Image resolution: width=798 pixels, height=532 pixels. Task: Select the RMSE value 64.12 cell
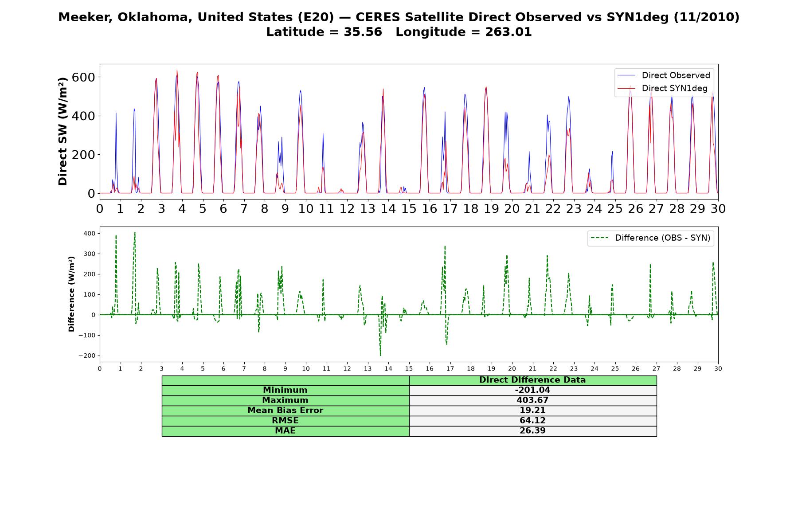[x=533, y=421]
